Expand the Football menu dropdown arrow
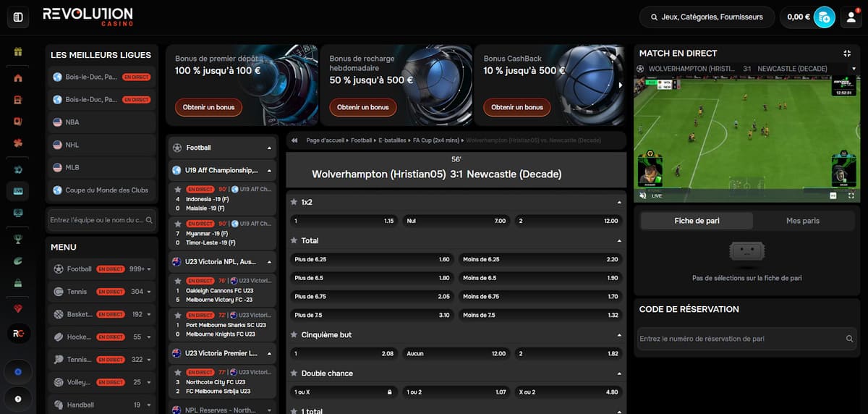This screenshot has height=414, width=868. point(149,269)
